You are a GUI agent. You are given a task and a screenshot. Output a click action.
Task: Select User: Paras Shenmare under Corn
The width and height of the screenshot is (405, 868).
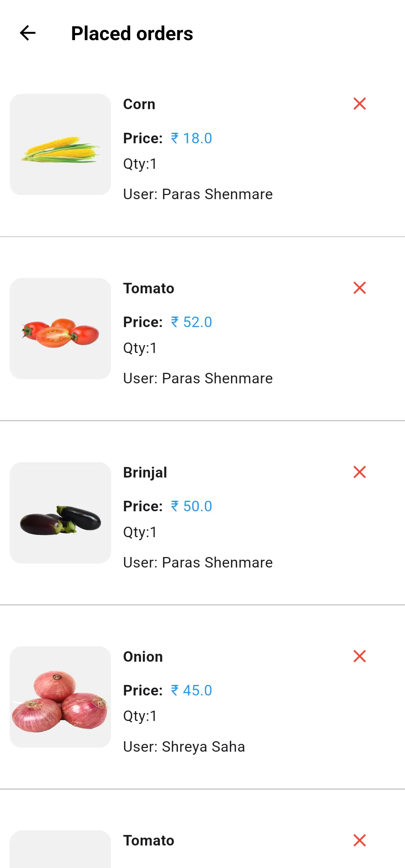coord(198,194)
